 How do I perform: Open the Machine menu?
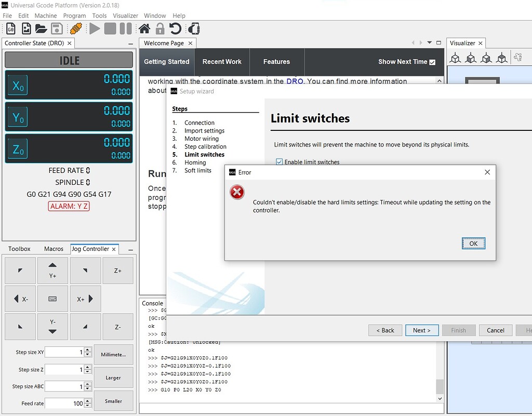pyautogui.click(x=46, y=16)
